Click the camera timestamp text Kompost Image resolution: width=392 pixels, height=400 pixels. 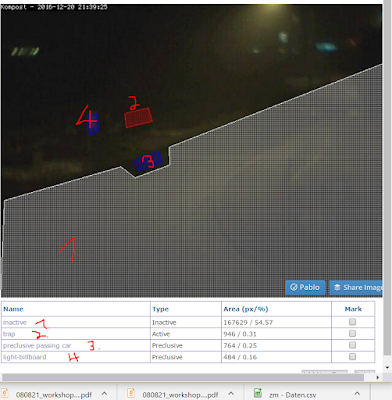54,7
